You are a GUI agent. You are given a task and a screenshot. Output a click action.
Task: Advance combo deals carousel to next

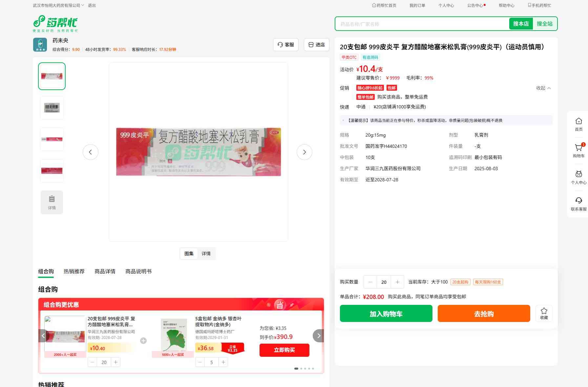coord(318,336)
